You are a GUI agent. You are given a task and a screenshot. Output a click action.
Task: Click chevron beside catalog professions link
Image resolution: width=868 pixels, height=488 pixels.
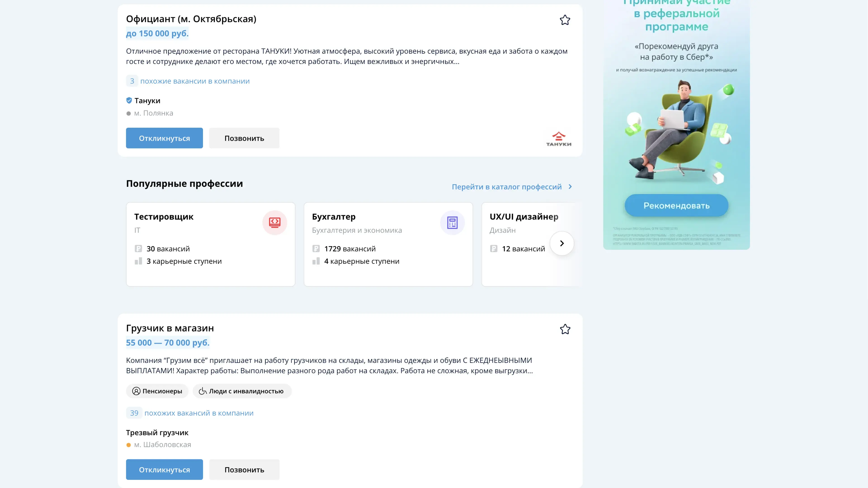570,187
